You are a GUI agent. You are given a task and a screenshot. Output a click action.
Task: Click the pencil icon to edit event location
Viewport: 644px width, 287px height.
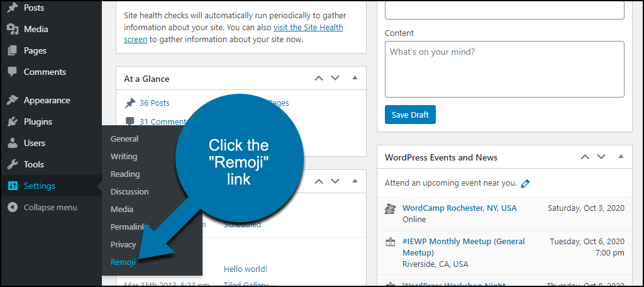pos(526,184)
